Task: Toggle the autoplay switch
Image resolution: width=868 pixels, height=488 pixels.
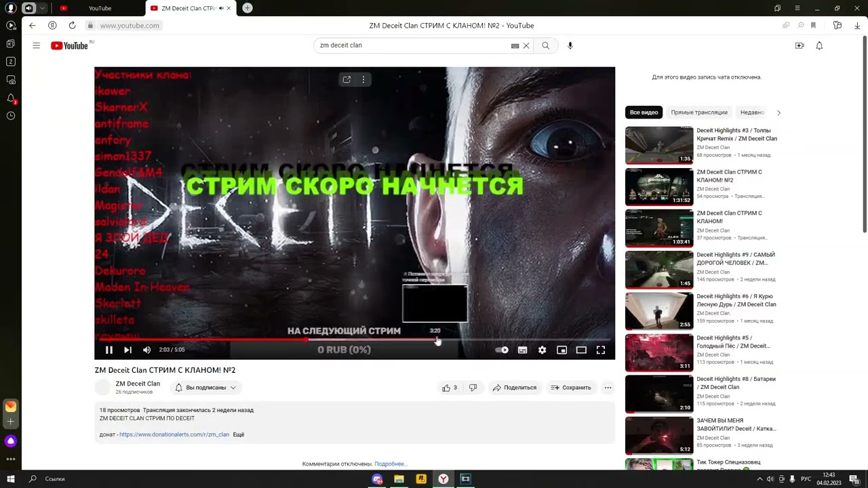Action: [502, 350]
